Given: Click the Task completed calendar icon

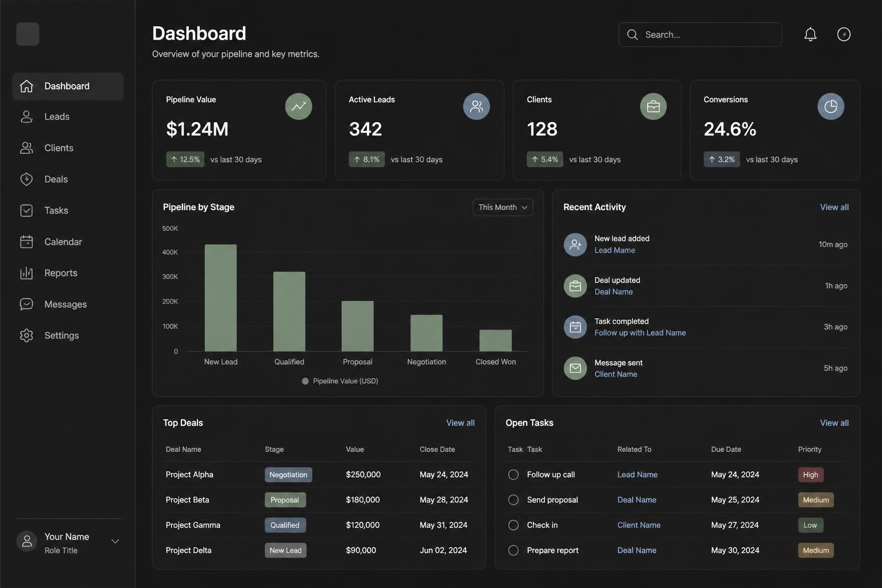Looking at the screenshot, I should point(575,327).
